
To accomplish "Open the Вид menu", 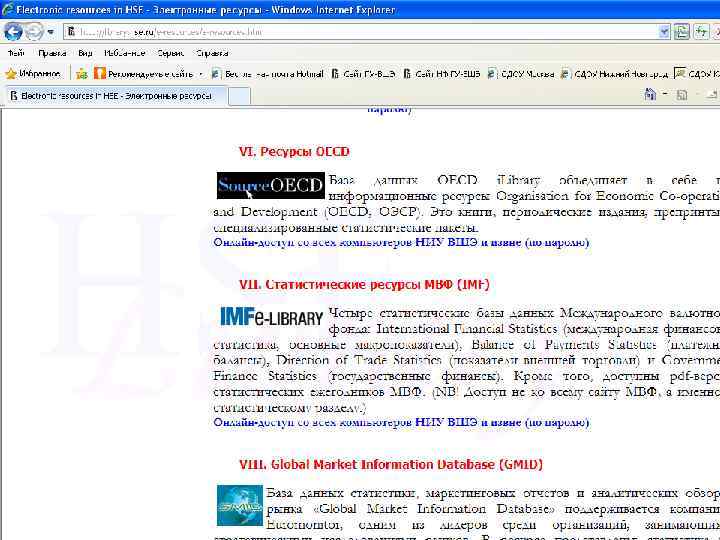I will pyautogui.click(x=85, y=53).
